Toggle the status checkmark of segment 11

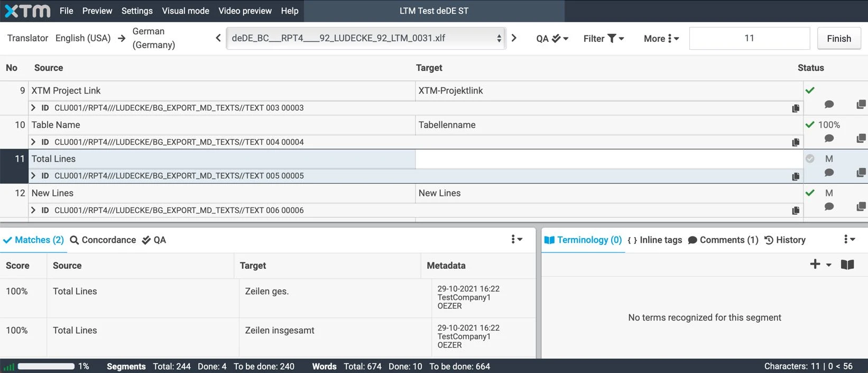click(x=810, y=159)
